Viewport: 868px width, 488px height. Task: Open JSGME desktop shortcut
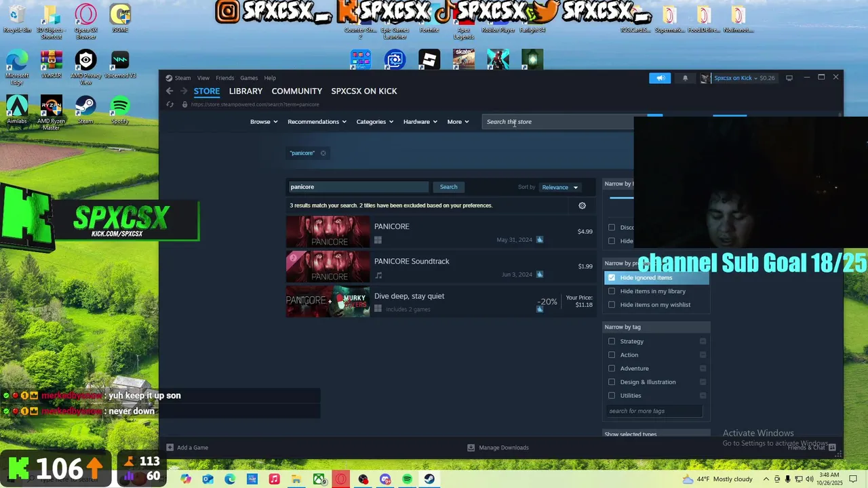pyautogui.click(x=120, y=19)
